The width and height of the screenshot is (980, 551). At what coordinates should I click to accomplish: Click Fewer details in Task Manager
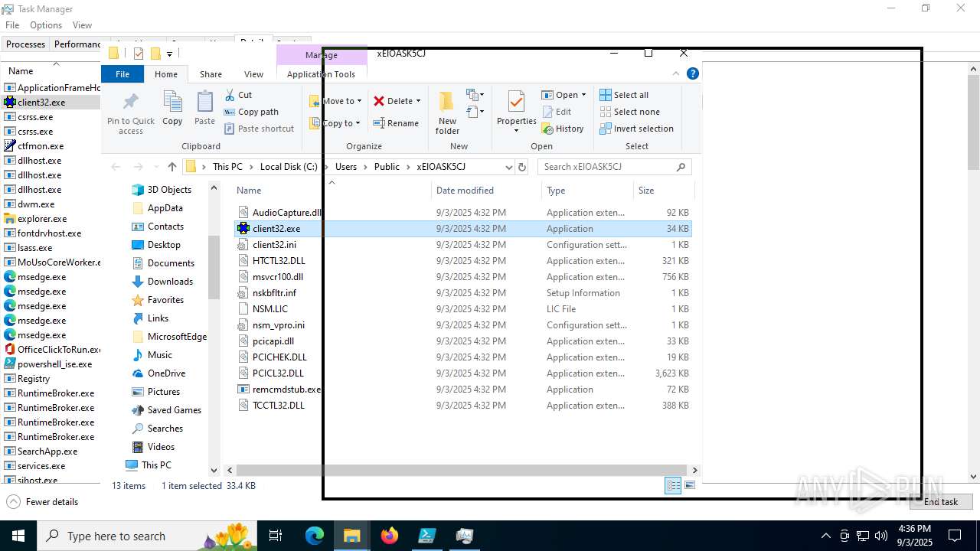click(43, 502)
